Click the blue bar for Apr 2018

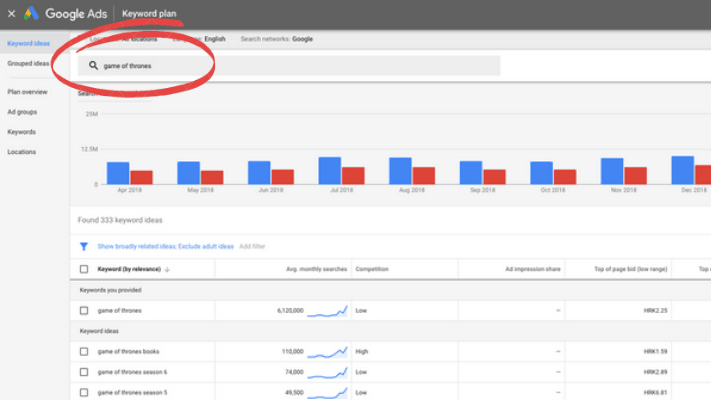pyautogui.click(x=118, y=173)
